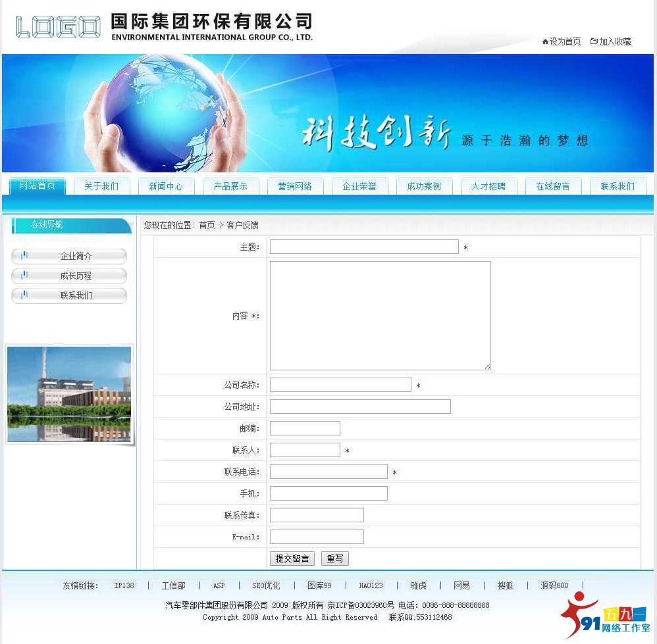Open the 在线留言 section
This screenshot has height=644, width=657.
pyautogui.click(x=552, y=186)
